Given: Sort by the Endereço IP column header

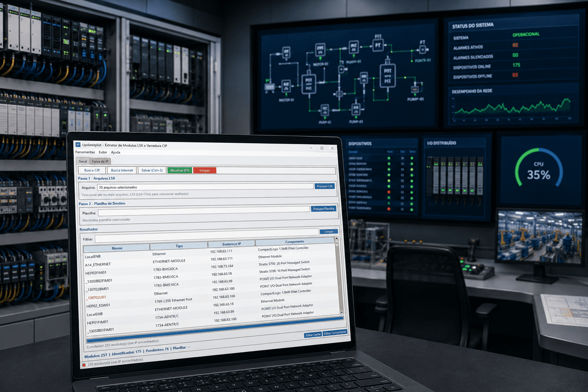Looking at the screenshot, I should [x=232, y=244].
